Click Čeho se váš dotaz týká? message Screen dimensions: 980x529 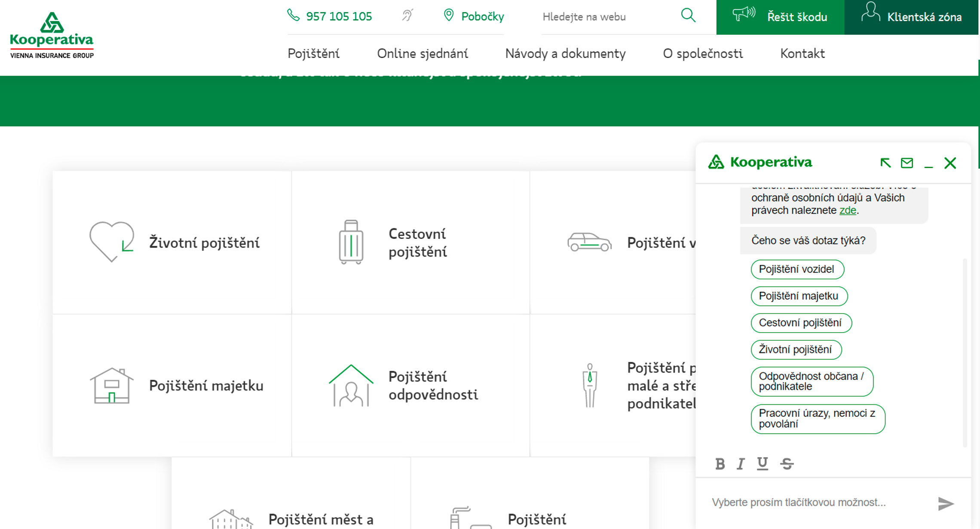tap(808, 241)
